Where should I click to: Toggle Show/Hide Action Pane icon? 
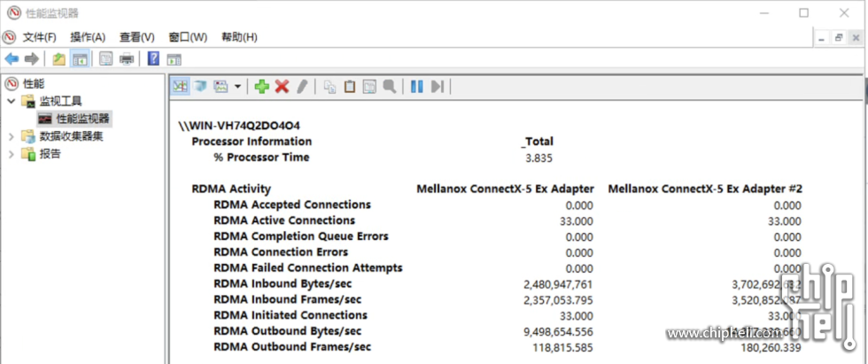point(174,59)
